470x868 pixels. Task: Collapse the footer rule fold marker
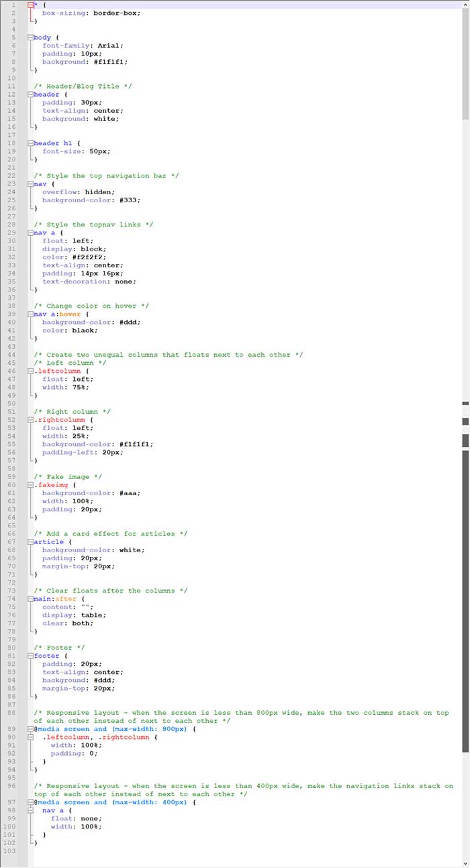(x=30, y=656)
